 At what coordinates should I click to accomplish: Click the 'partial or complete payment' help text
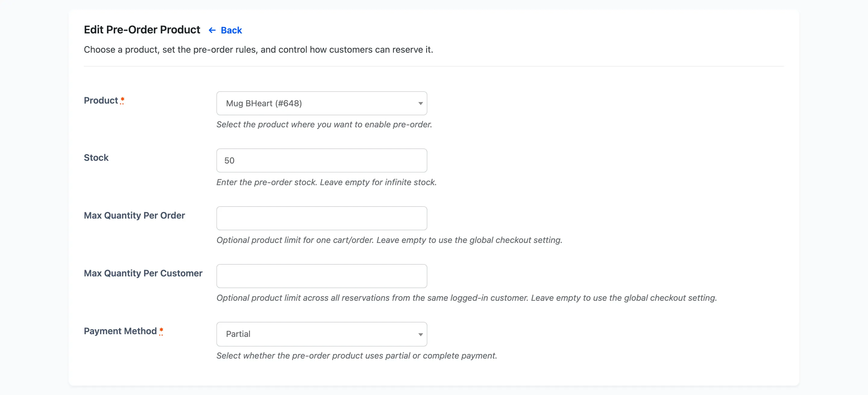point(357,356)
